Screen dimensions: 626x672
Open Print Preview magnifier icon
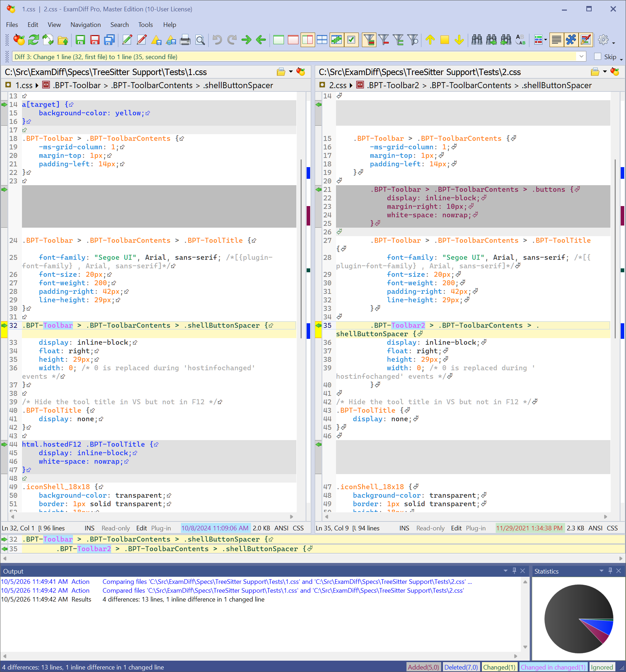200,40
